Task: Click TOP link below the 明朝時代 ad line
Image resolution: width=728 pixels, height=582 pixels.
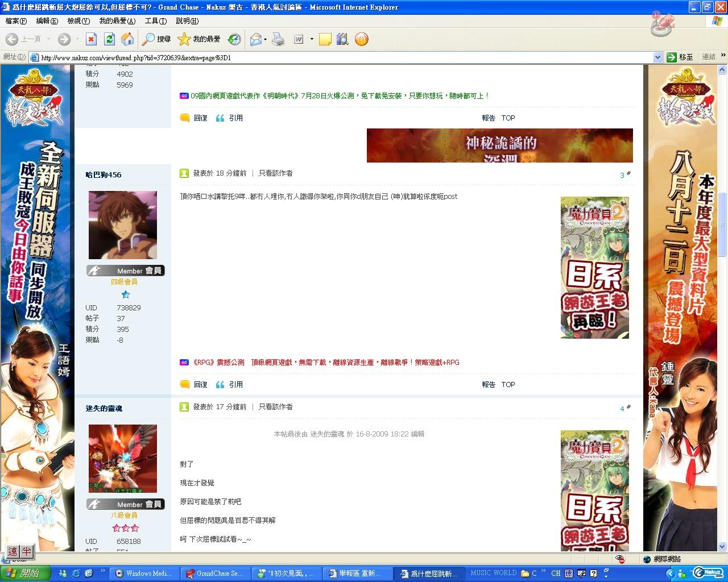Action: (508, 118)
